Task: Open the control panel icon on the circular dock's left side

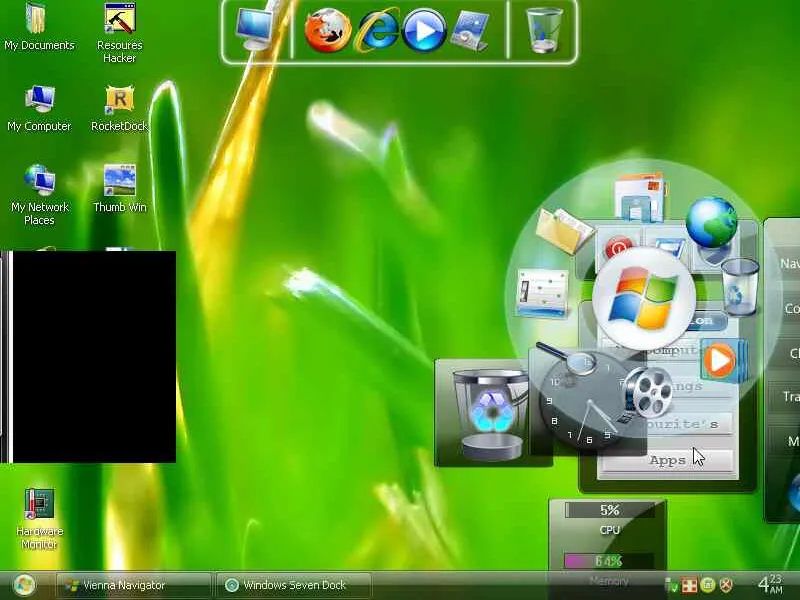Action: click(x=542, y=293)
